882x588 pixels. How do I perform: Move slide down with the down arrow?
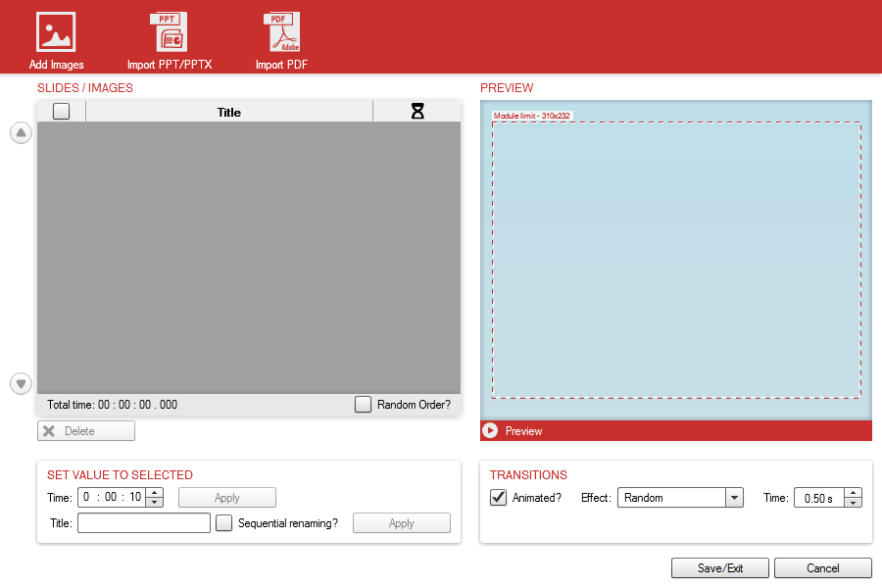coord(21,384)
